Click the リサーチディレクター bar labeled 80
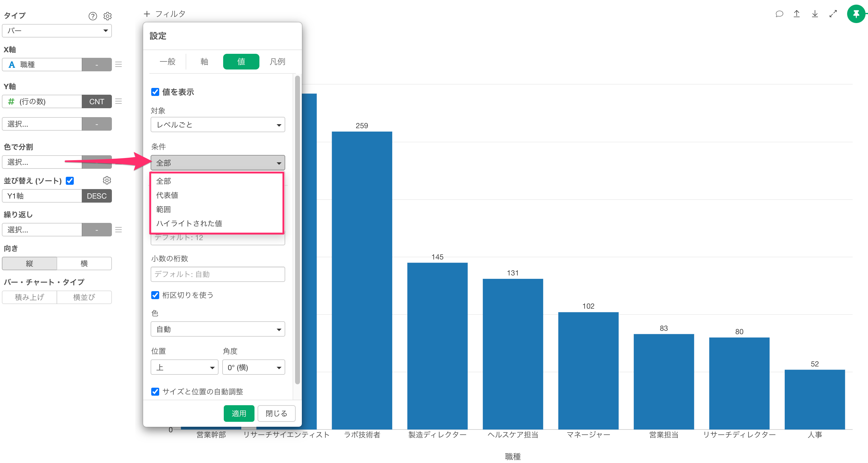The image size is (868, 463). [x=739, y=383]
